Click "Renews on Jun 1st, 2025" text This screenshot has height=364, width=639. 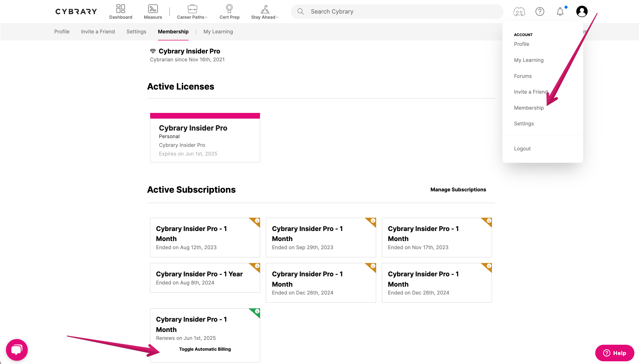coord(186,338)
